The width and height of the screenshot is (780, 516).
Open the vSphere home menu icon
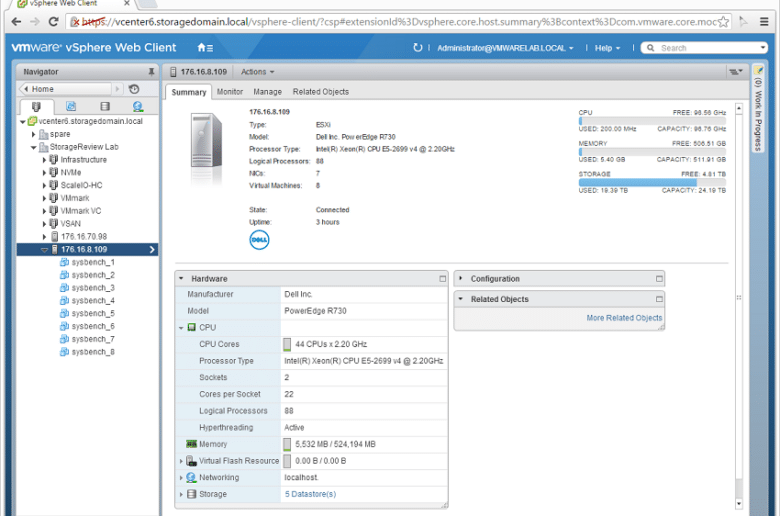205,48
